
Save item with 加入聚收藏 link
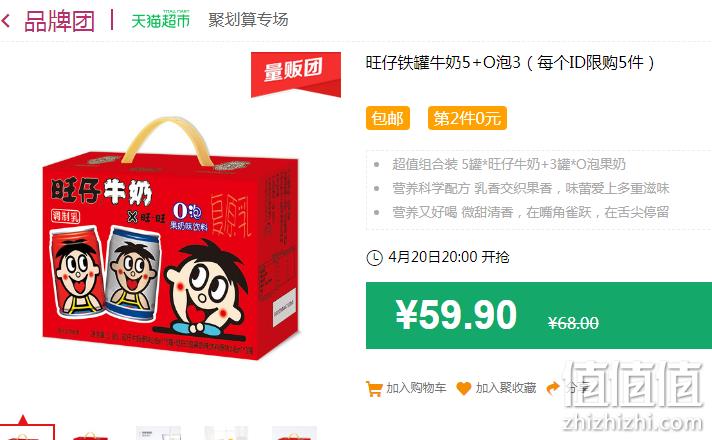pos(506,388)
